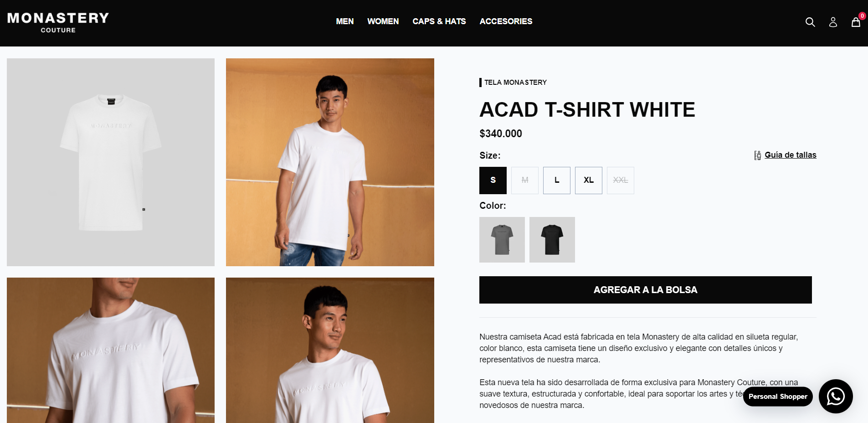Image resolution: width=868 pixels, height=423 pixels.
Task: Open the MEN menu
Action: coord(345,21)
